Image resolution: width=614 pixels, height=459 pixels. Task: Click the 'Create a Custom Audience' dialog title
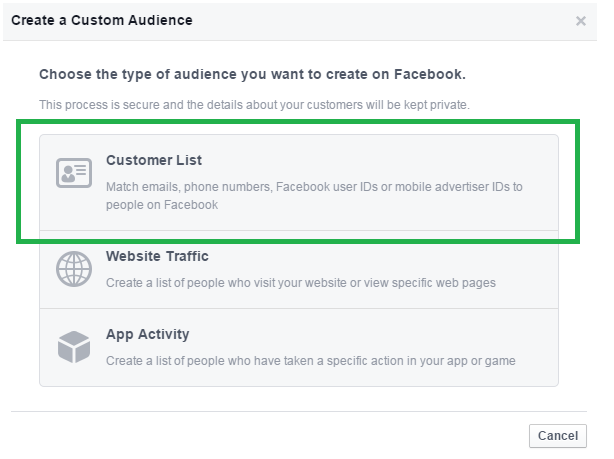pos(102,20)
